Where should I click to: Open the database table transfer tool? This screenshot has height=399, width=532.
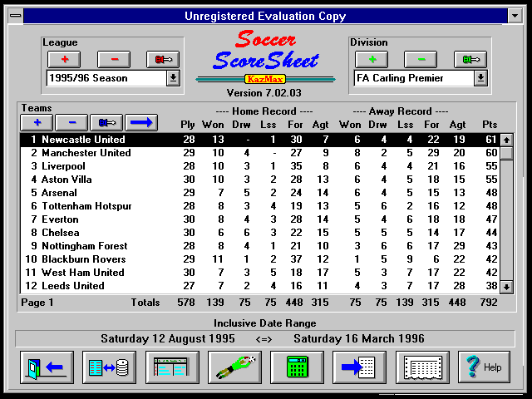(x=110, y=367)
